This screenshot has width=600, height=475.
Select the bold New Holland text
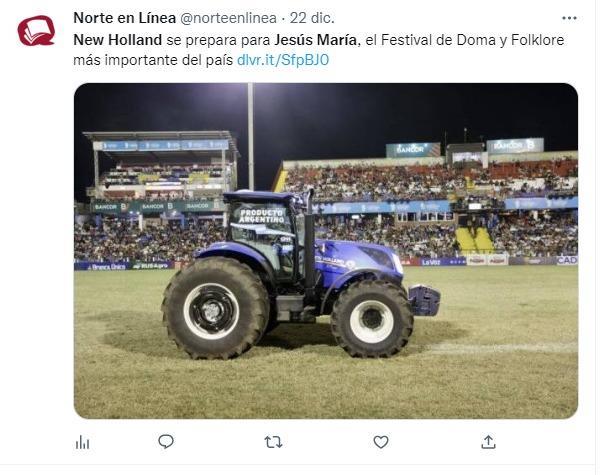click(117, 40)
